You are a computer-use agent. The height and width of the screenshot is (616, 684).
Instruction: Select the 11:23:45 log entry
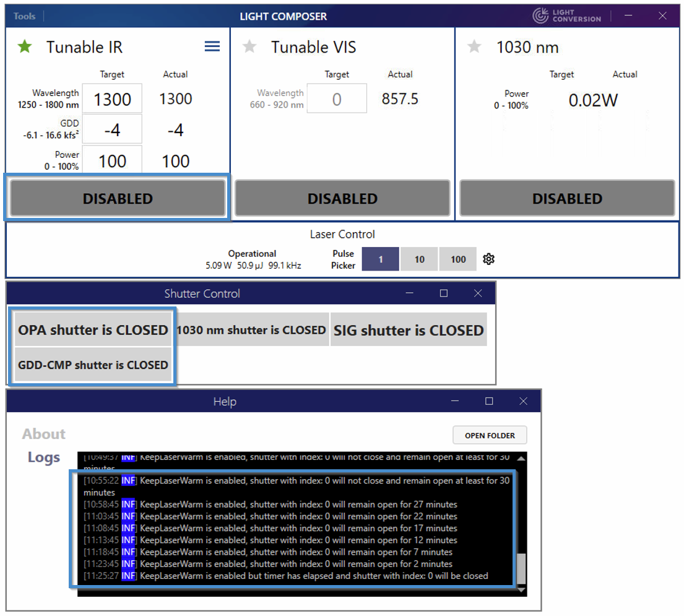268,563
